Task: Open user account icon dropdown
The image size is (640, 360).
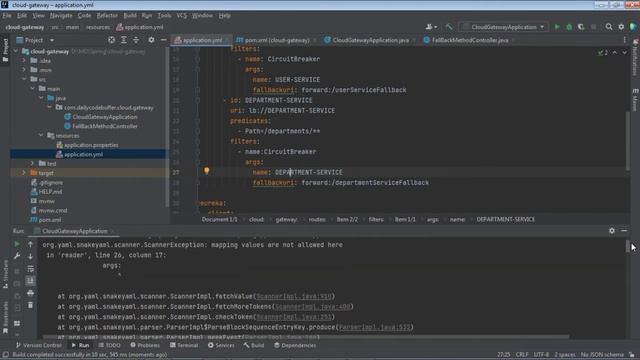Action: 431,27
